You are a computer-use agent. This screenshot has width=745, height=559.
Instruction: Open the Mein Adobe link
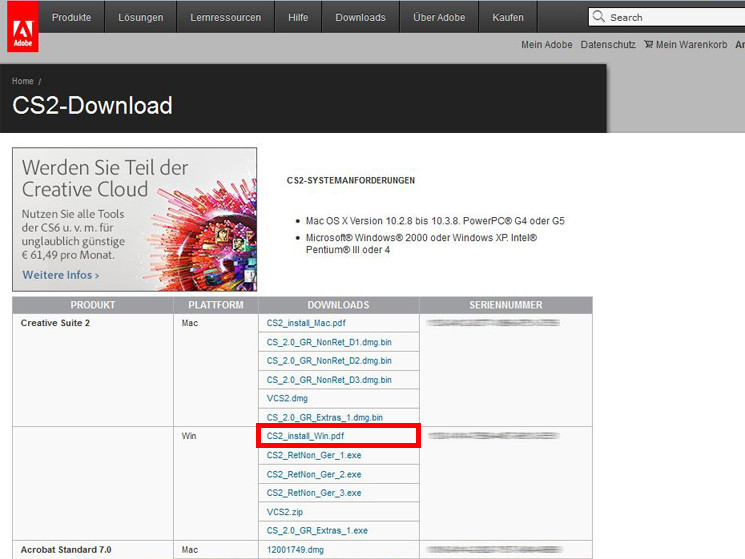pos(546,45)
